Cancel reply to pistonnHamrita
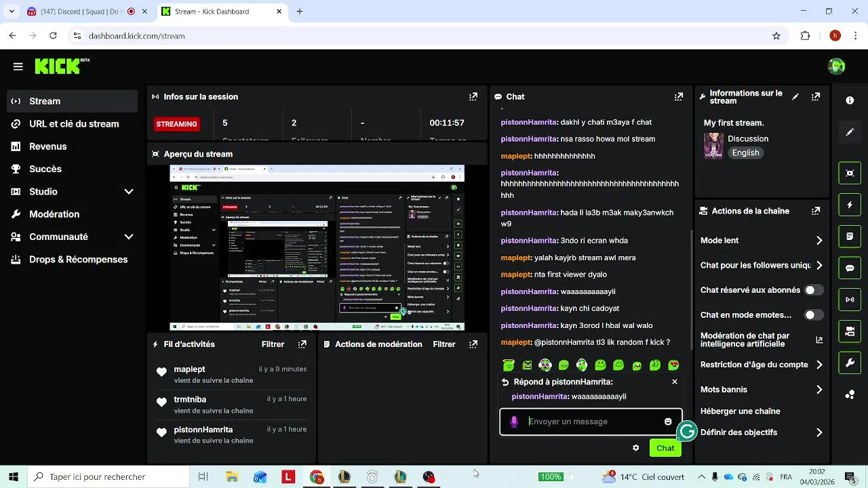The height and width of the screenshot is (488, 868). point(675,382)
